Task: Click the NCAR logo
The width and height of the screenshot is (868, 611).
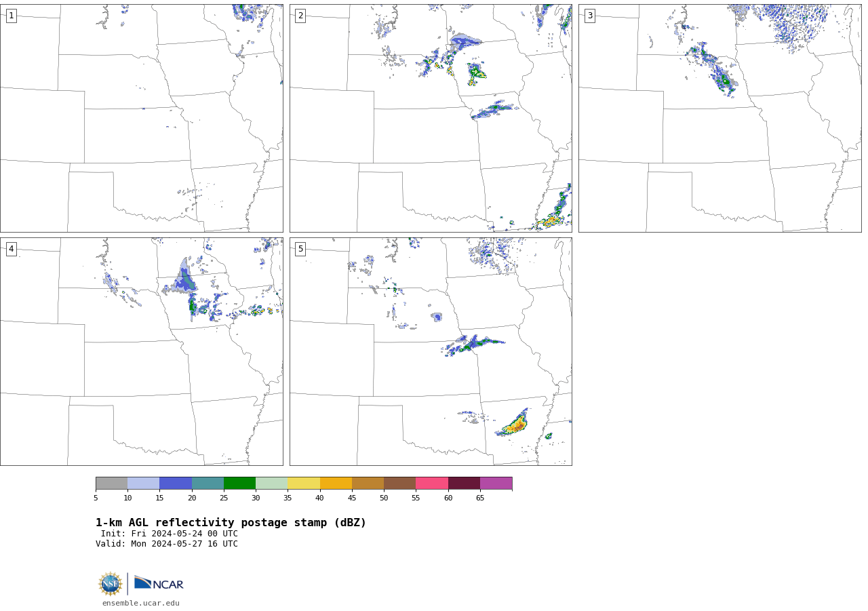Action: pyautogui.click(x=159, y=583)
